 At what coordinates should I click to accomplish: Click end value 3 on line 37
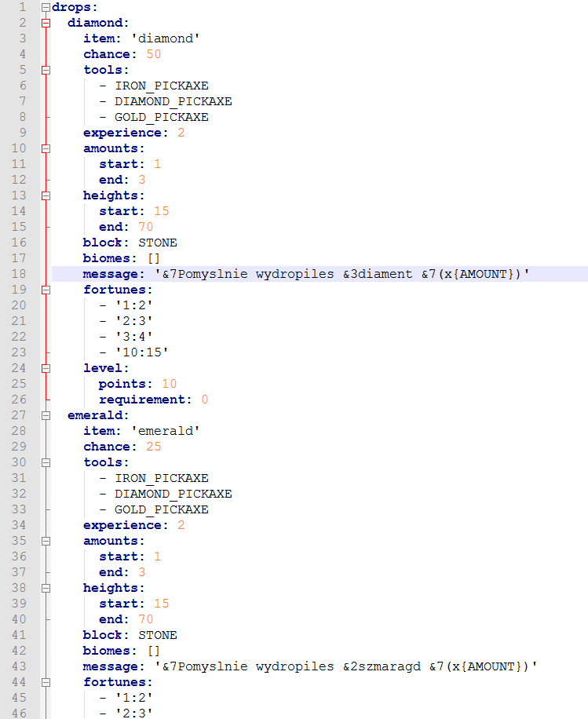click(x=142, y=572)
